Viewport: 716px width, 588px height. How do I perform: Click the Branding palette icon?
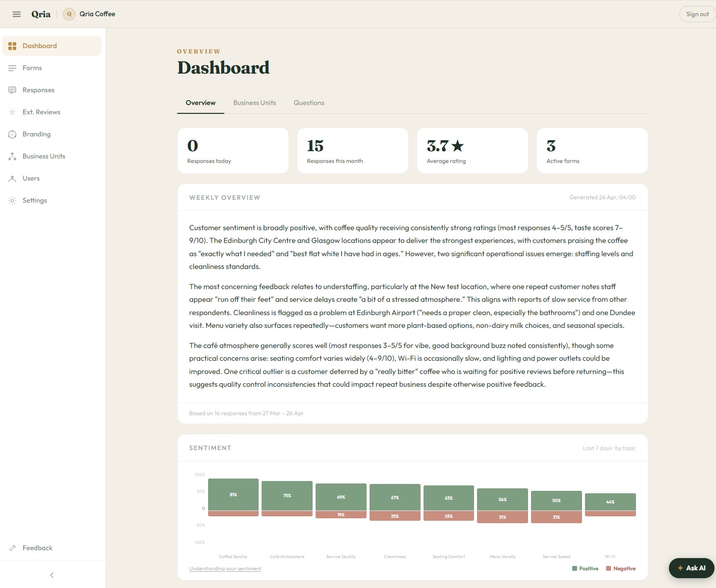tap(12, 134)
